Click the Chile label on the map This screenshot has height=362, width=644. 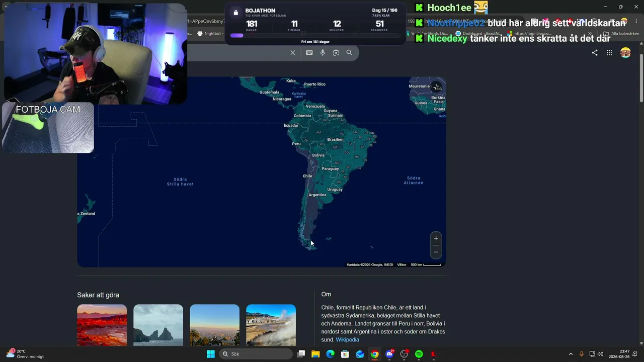pyautogui.click(x=307, y=176)
